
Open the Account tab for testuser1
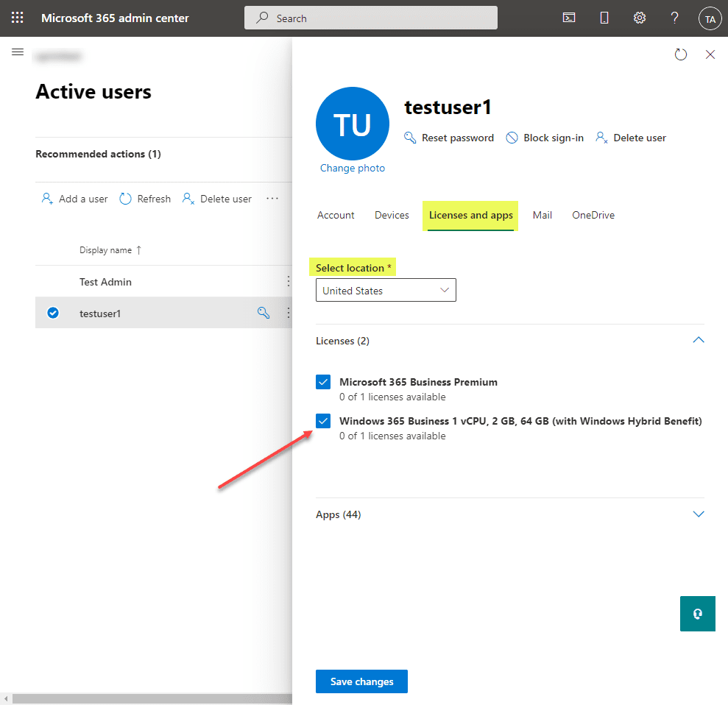tap(336, 215)
